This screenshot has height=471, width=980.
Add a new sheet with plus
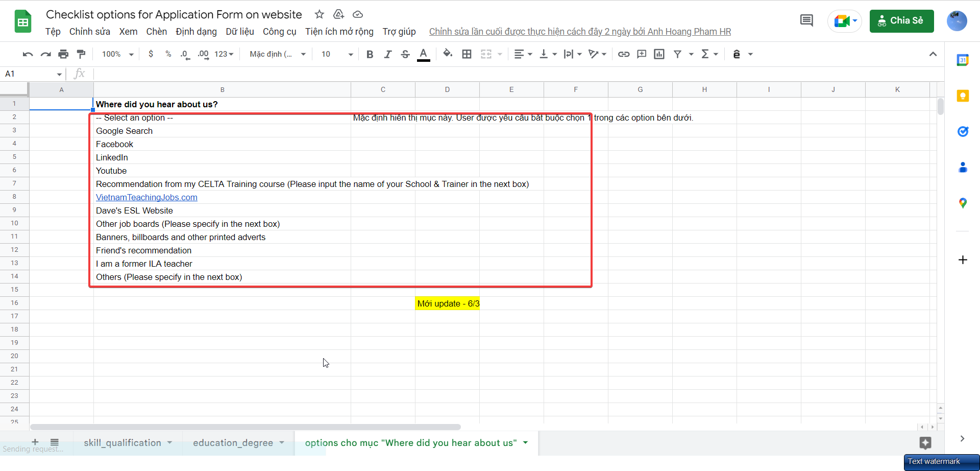click(35, 442)
